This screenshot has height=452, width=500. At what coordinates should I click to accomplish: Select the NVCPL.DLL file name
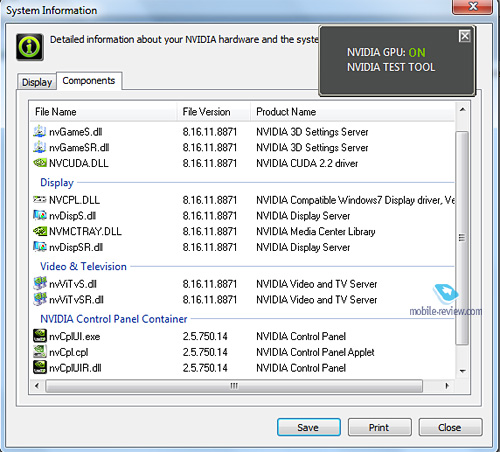tap(74, 200)
